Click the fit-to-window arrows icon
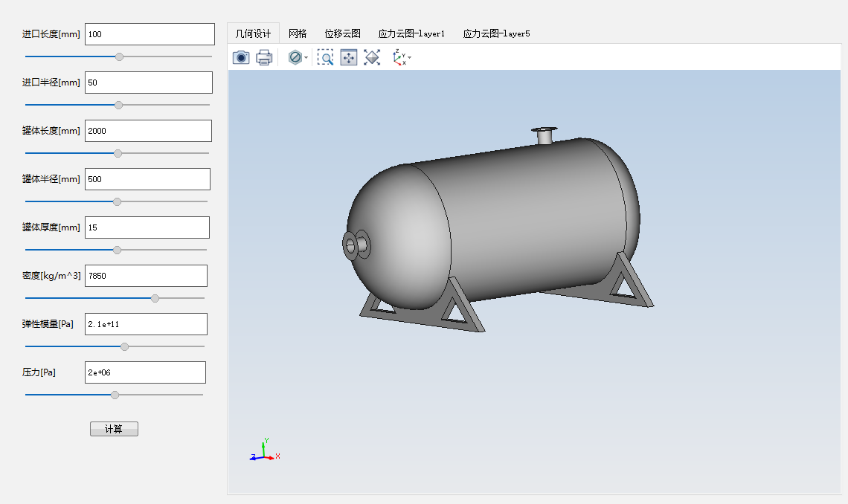This screenshot has width=848, height=504. 349,57
